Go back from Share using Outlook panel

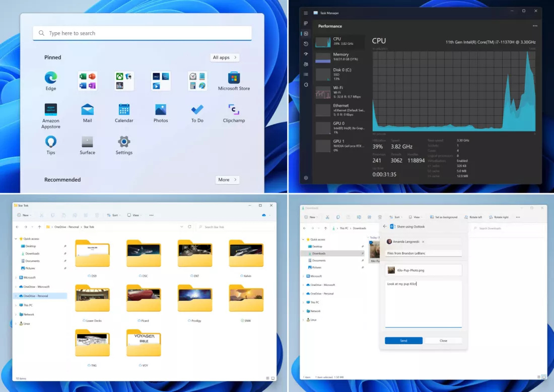point(385,226)
